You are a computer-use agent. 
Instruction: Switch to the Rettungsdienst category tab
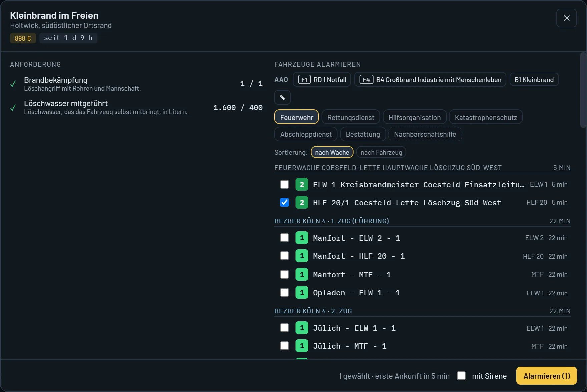pyautogui.click(x=351, y=117)
